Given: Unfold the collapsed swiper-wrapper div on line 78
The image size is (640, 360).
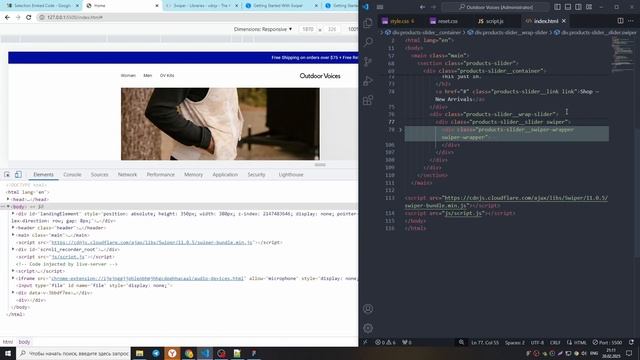Looking at the screenshot, I should 400,130.
